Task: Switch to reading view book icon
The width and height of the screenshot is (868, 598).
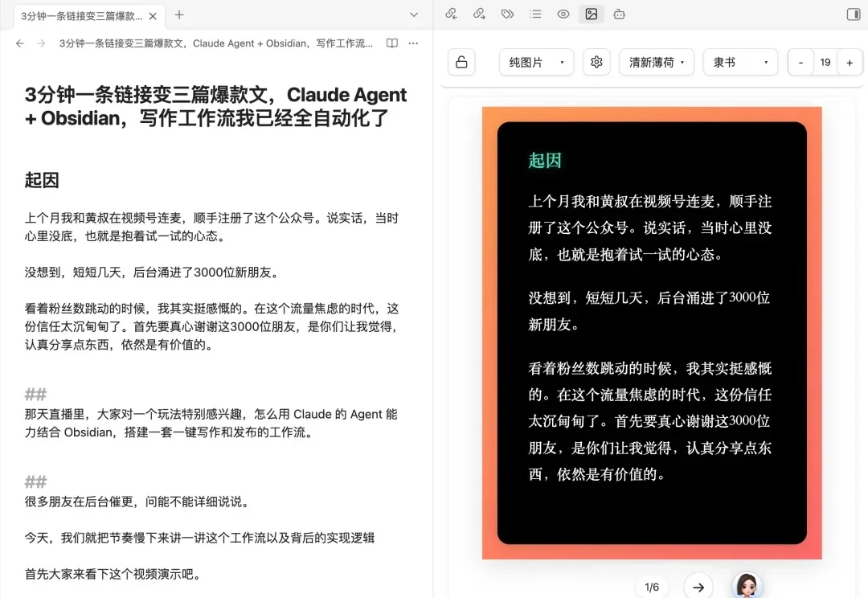Action: point(392,43)
